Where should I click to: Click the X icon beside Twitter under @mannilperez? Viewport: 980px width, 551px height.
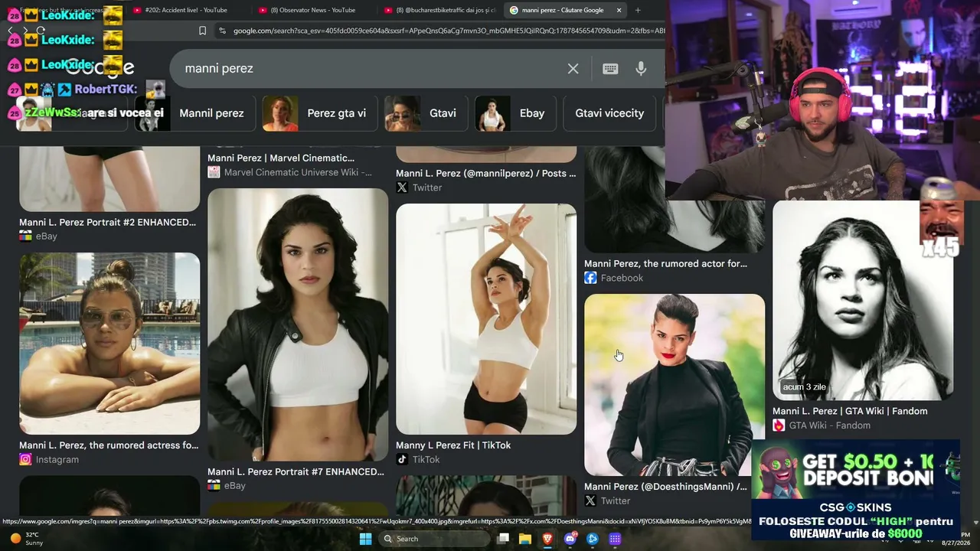pyautogui.click(x=402, y=187)
